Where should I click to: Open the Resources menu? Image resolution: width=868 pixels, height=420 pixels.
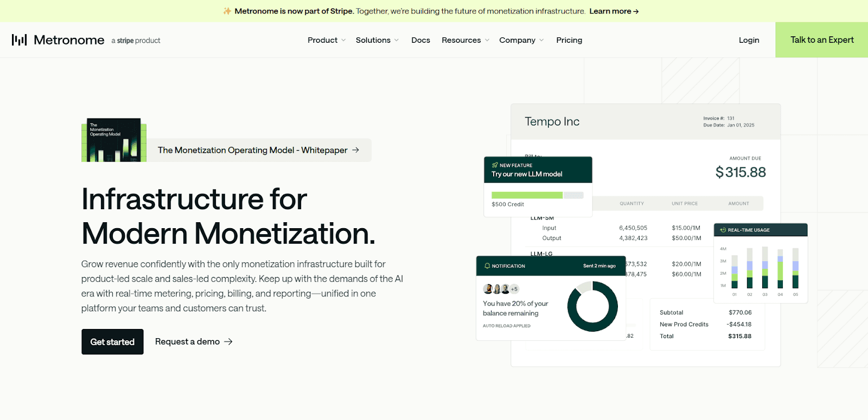click(461, 40)
